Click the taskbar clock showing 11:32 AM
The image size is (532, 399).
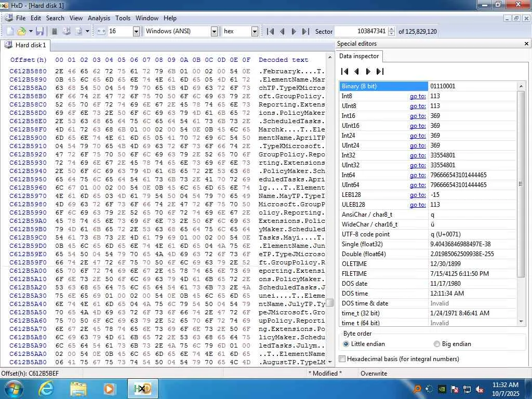click(505, 389)
